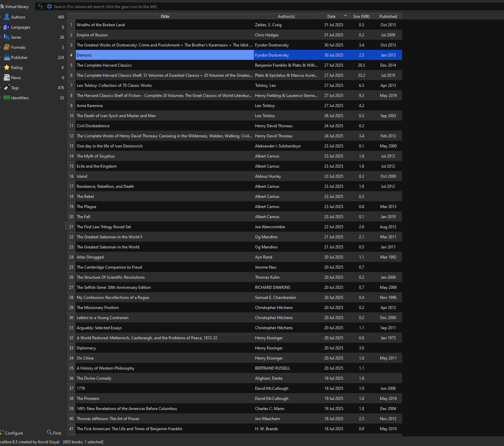Image resolution: width=504 pixels, height=446 pixels.
Task: Sort books by the Size (MB) column header
Action: (x=361, y=16)
